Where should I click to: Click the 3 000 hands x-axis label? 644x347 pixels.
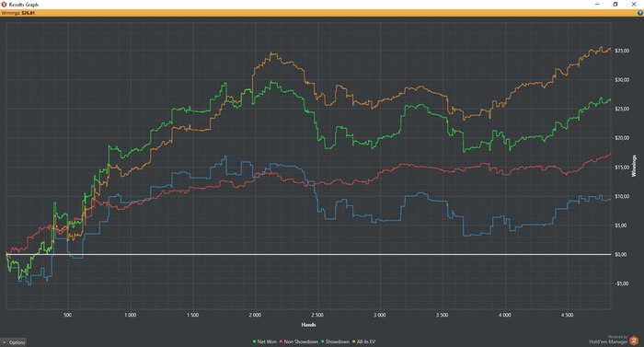[x=380, y=316]
